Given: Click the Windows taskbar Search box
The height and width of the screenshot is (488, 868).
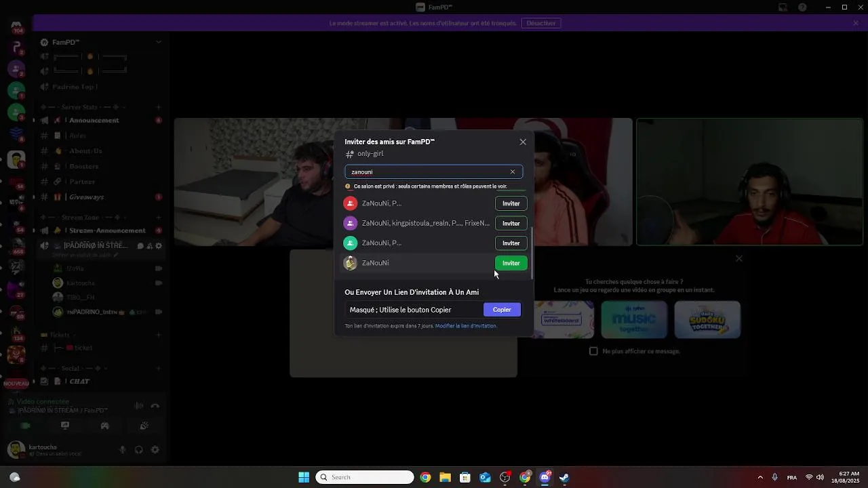Looking at the screenshot, I should (x=365, y=477).
